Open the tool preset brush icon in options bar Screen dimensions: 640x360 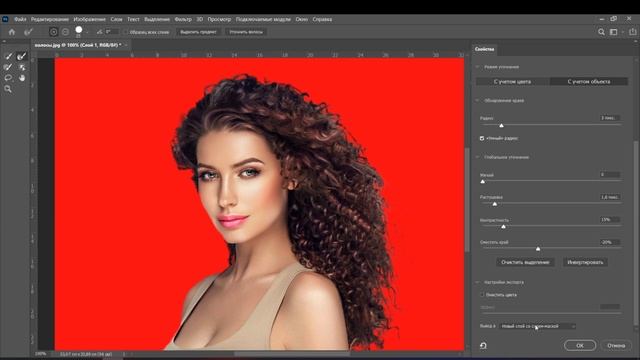28,32
